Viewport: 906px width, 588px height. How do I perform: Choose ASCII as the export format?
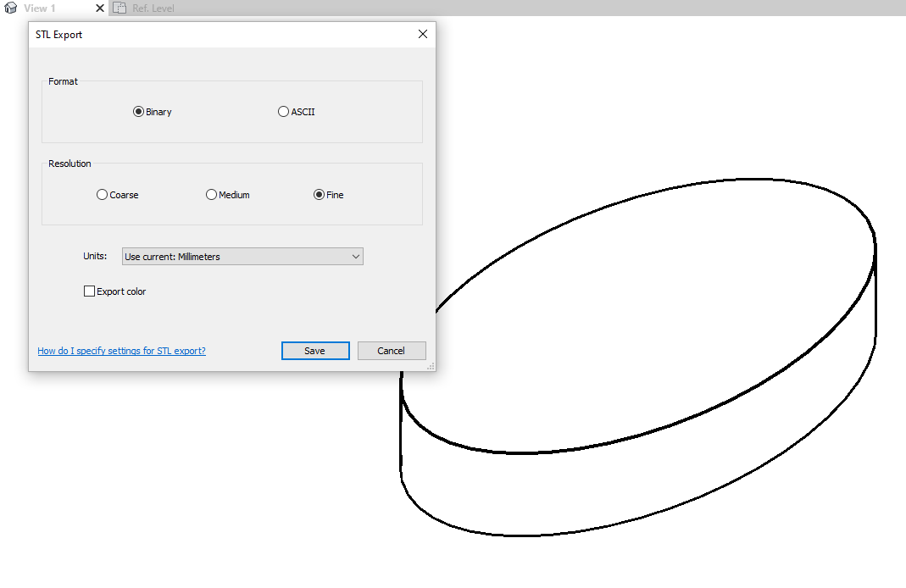coord(284,112)
